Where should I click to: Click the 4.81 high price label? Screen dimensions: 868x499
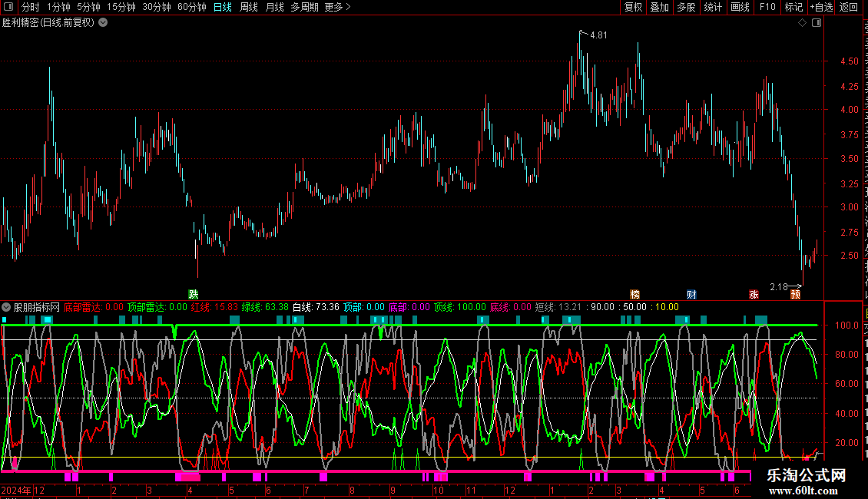598,35
